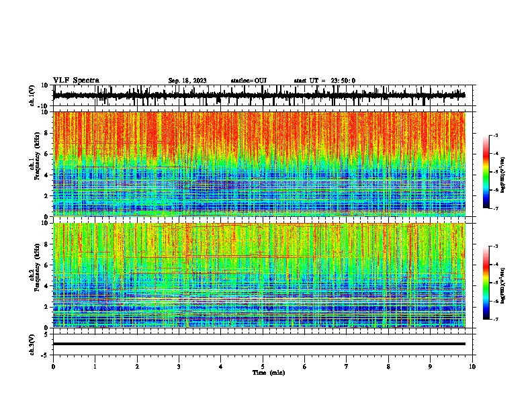532x411 pixels.
Task: Click time axis tick label "2"
Action: pyautogui.click(x=137, y=367)
